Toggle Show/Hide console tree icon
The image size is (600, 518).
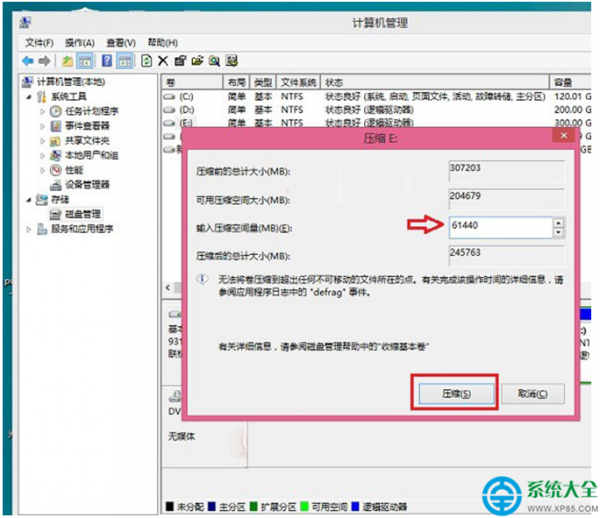pos(85,61)
